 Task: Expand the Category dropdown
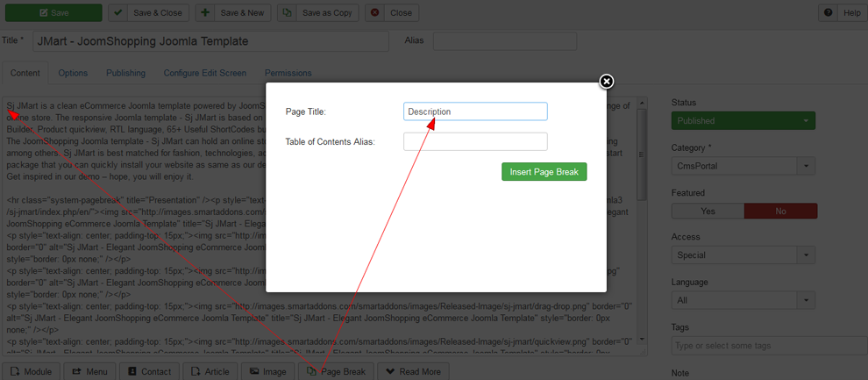pos(743,166)
